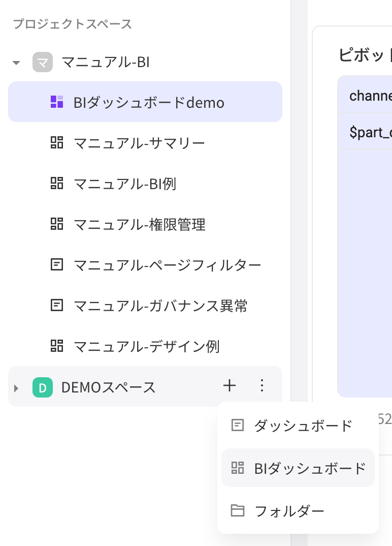
Task: Expand the DEMOスペース tree node
Action: tap(16, 388)
